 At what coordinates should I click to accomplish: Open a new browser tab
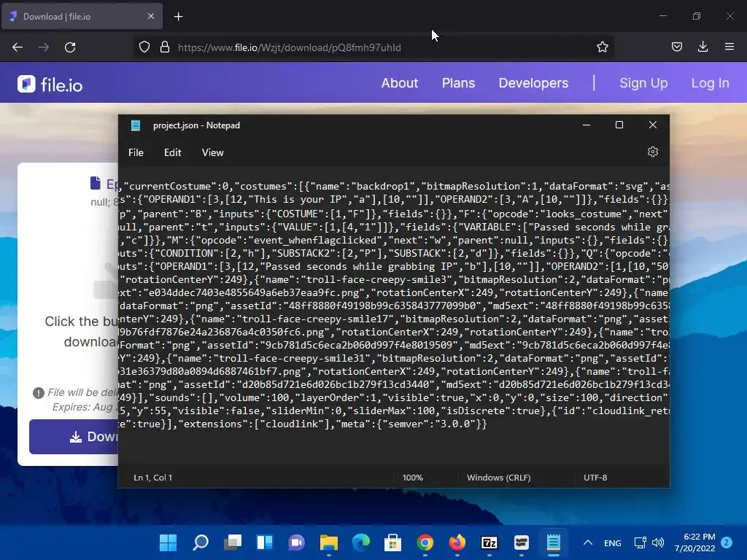point(178,17)
